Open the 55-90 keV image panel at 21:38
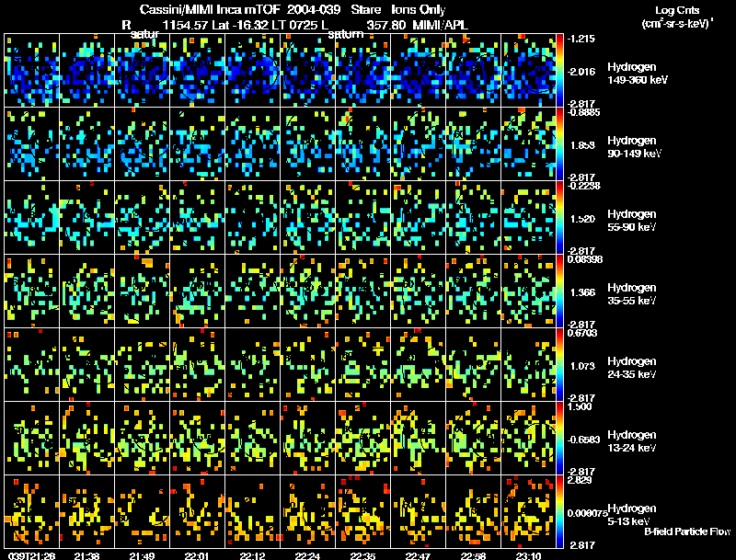Viewport: 736px width, 560px height. point(86,218)
